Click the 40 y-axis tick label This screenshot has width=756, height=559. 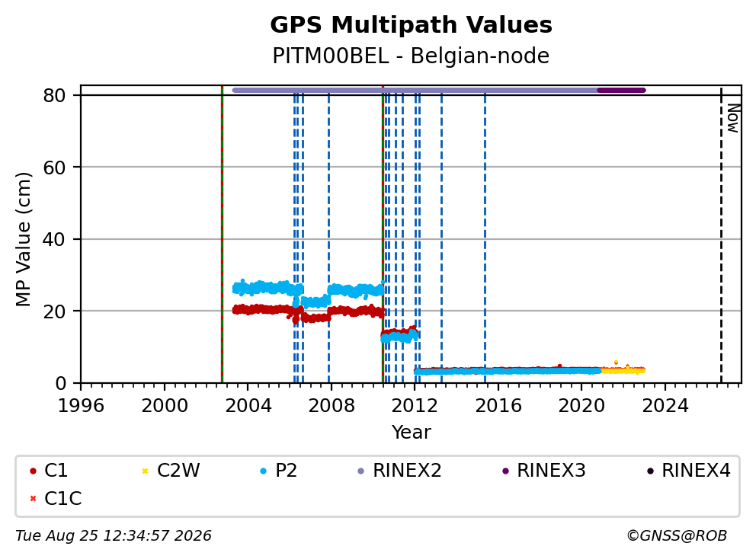pyautogui.click(x=54, y=239)
